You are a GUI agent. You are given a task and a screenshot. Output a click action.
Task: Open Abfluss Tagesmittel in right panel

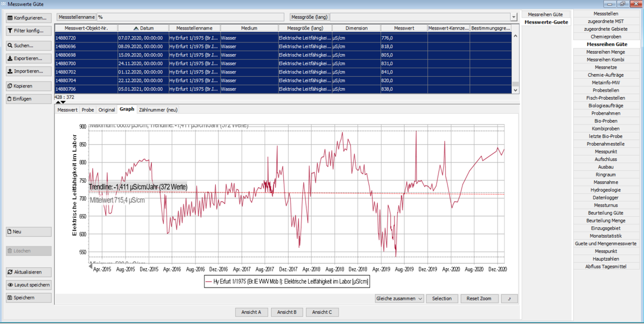(606, 267)
